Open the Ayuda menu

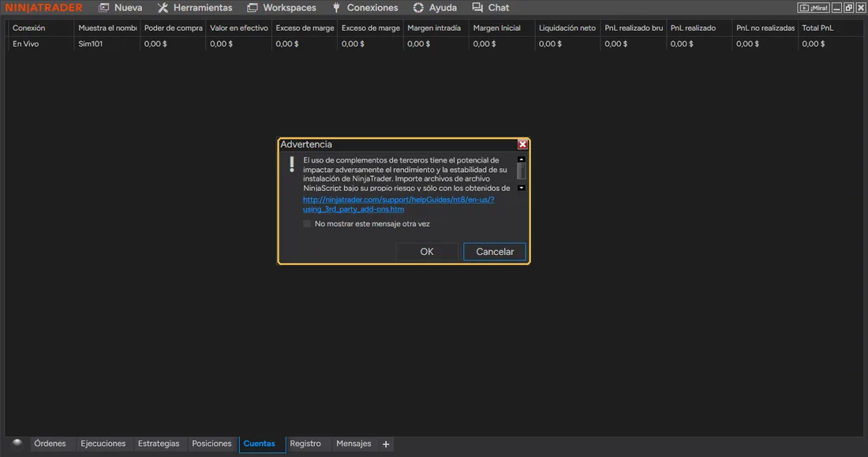click(435, 8)
